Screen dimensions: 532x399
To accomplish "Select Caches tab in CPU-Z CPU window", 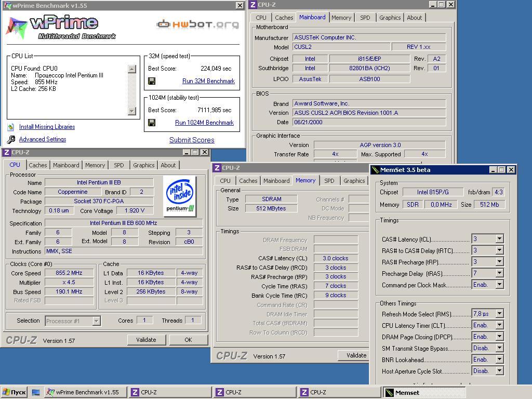I will tap(37, 165).
